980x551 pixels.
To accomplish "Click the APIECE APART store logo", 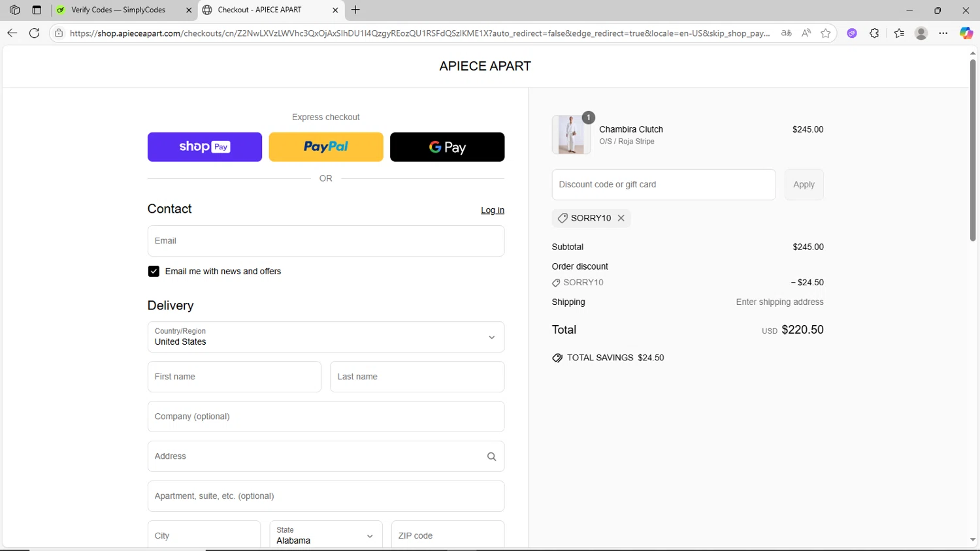I will [x=485, y=66].
